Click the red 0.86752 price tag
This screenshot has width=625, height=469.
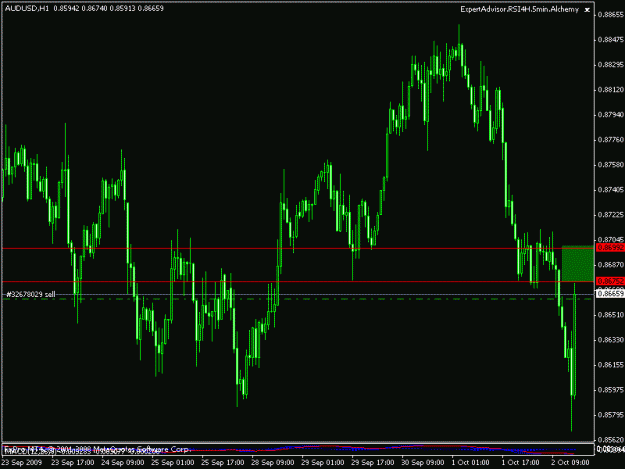[x=610, y=281]
